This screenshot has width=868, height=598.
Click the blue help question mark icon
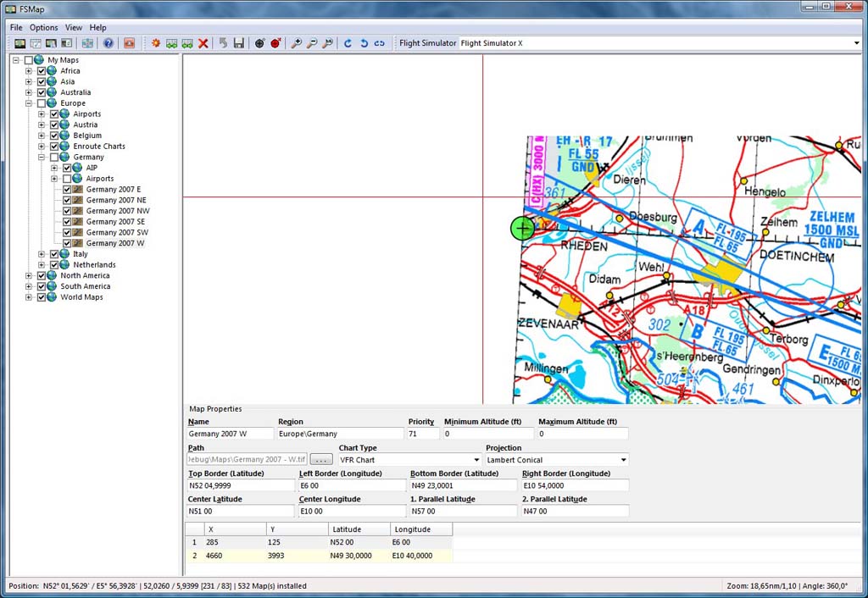(x=108, y=43)
